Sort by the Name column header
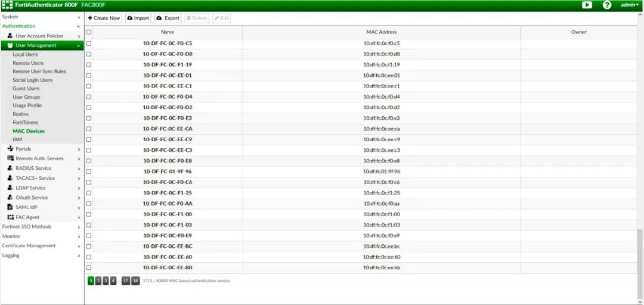644x305 pixels. point(168,32)
